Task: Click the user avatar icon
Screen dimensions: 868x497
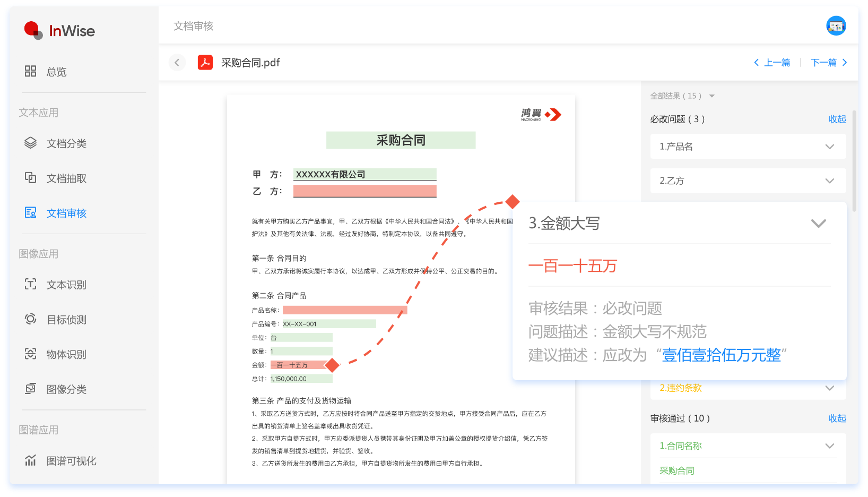Action: click(836, 25)
